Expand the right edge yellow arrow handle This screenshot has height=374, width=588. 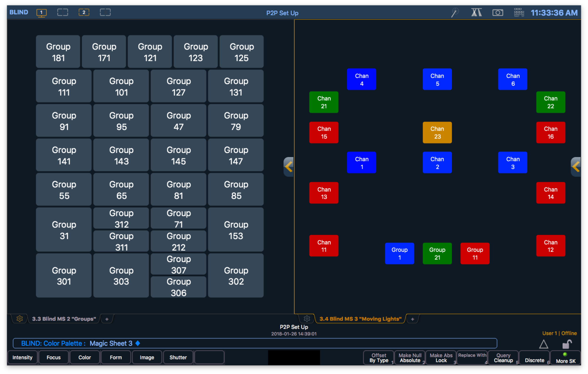coord(576,167)
